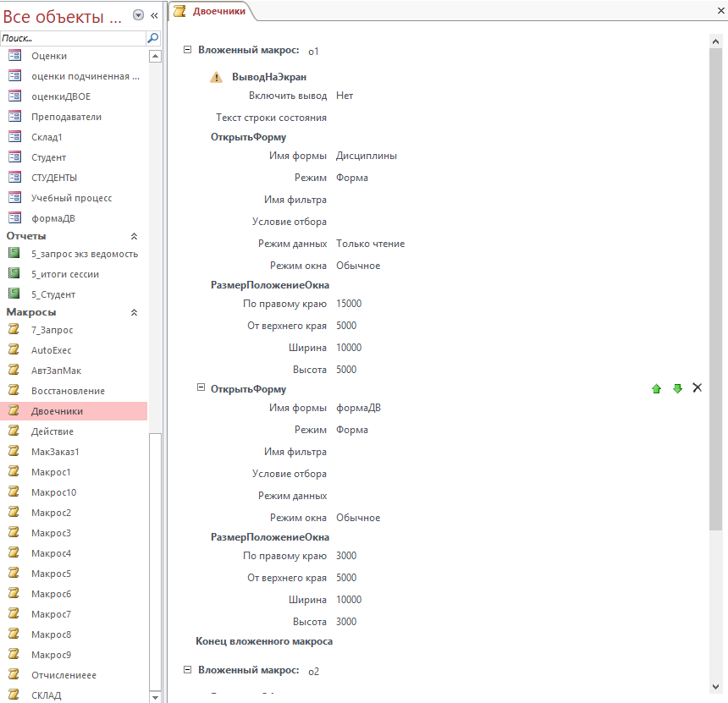The width and height of the screenshot is (728, 703).
Task: Select Восстановление macro in the list
Action: point(68,391)
